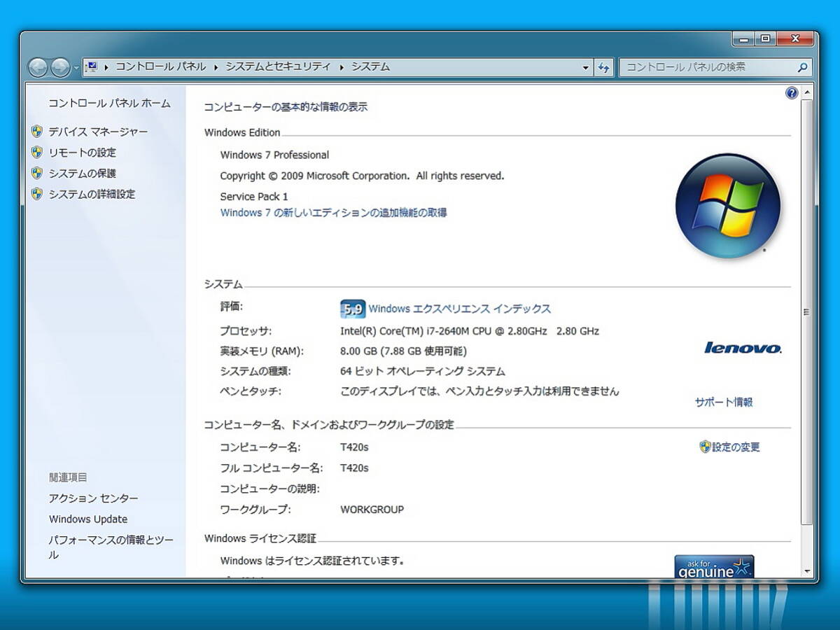Open アクション センター link
Screen dimensions: 840x630
(x=94, y=498)
